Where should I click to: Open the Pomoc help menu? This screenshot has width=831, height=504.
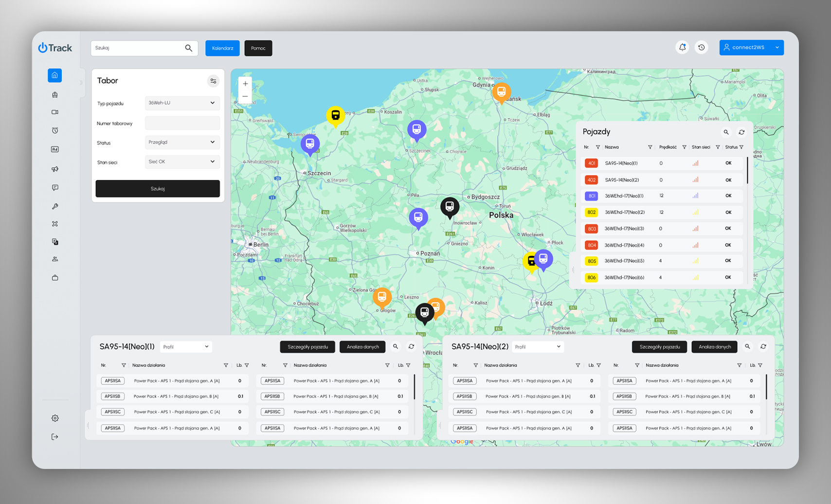point(258,48)
